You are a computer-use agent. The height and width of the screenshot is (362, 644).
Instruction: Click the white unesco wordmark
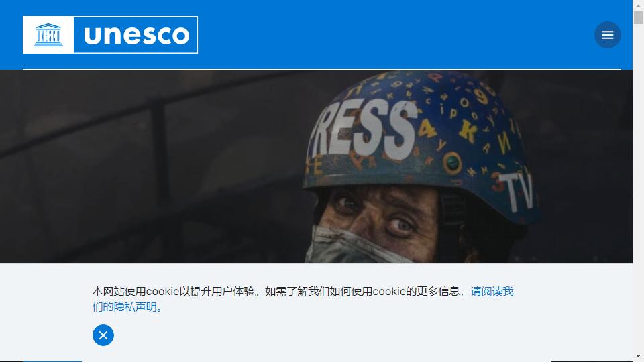pyautogui.click(x=136, y=36)
